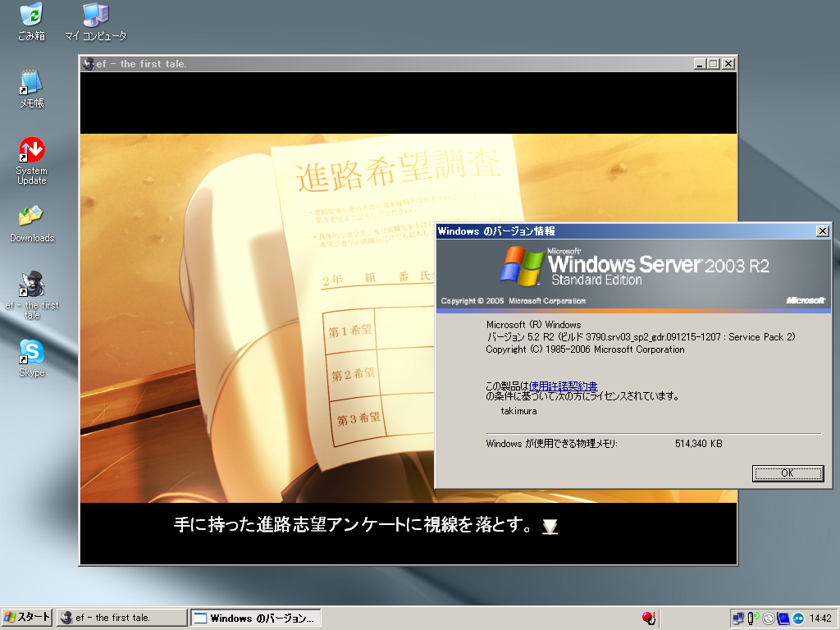
Task: Launch ef - the first tale desktop shortcut
Action: [x=32, y=294]
